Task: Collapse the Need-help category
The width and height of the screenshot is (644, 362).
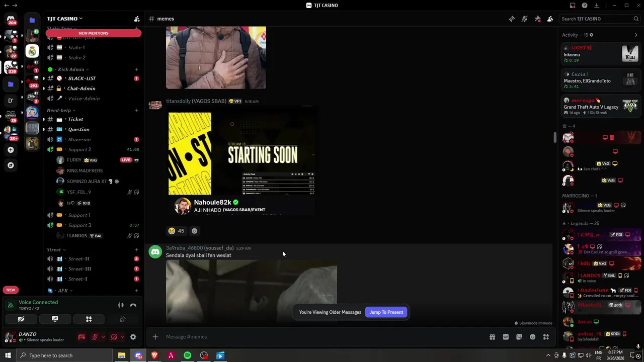Action: click(61, 110)
